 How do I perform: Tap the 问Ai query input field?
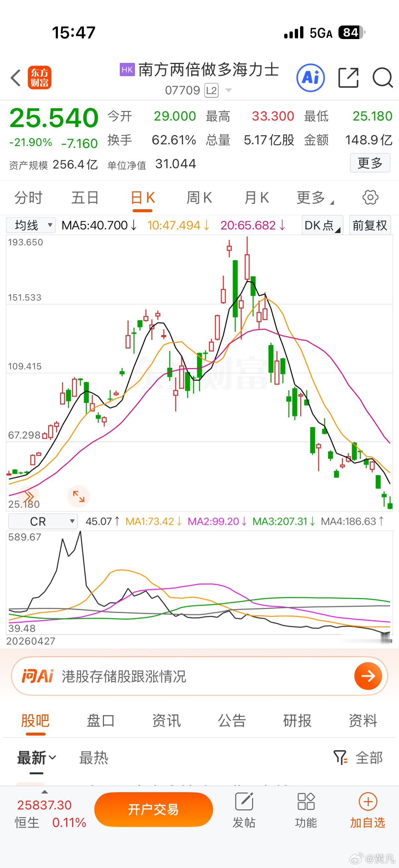coord(199,676)
